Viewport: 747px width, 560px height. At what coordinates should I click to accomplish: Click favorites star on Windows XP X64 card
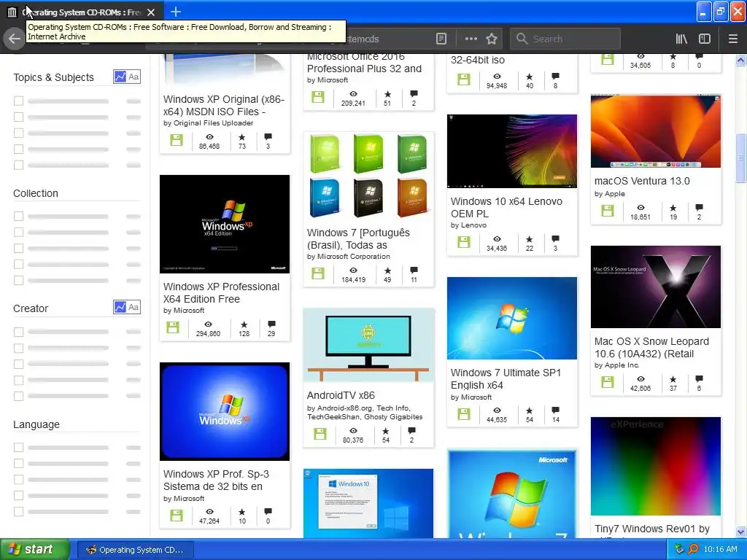[244, 324]
